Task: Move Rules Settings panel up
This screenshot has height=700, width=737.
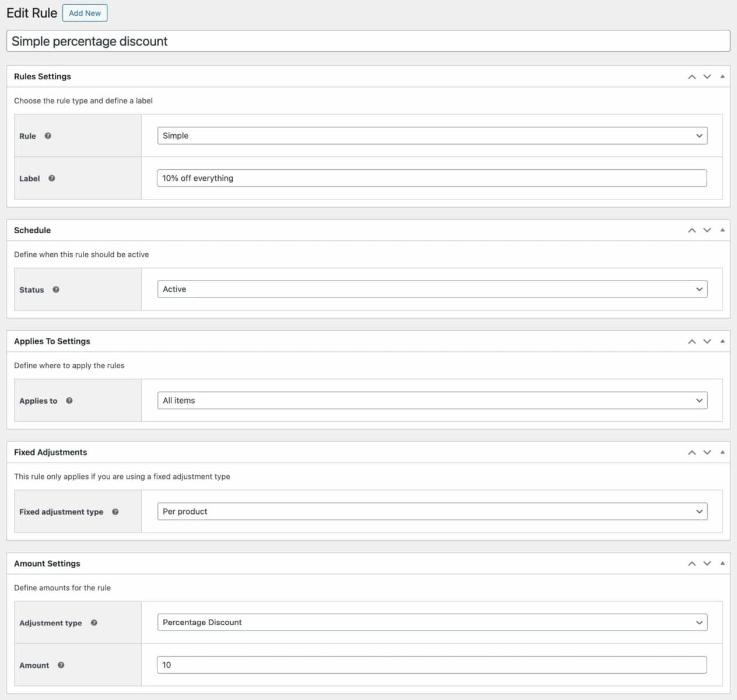Action: point(692,77)
